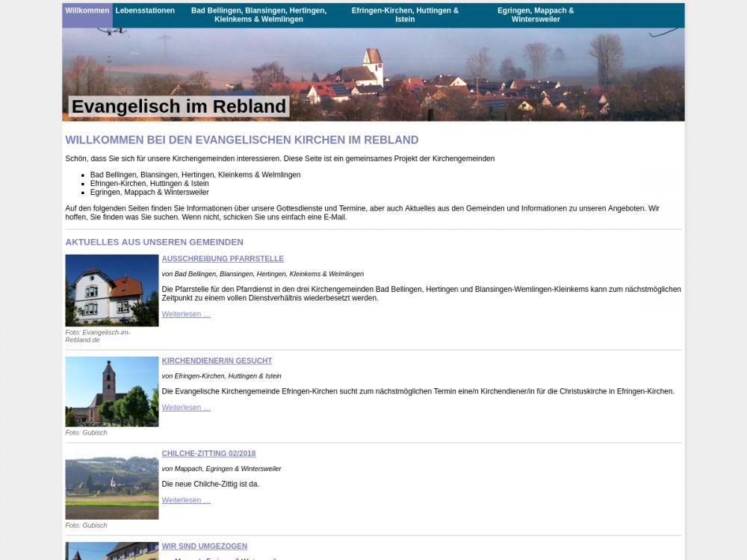Click the church tower thumbnail image
This screenshot has height=560, width=747.
[x=112, y=391]
